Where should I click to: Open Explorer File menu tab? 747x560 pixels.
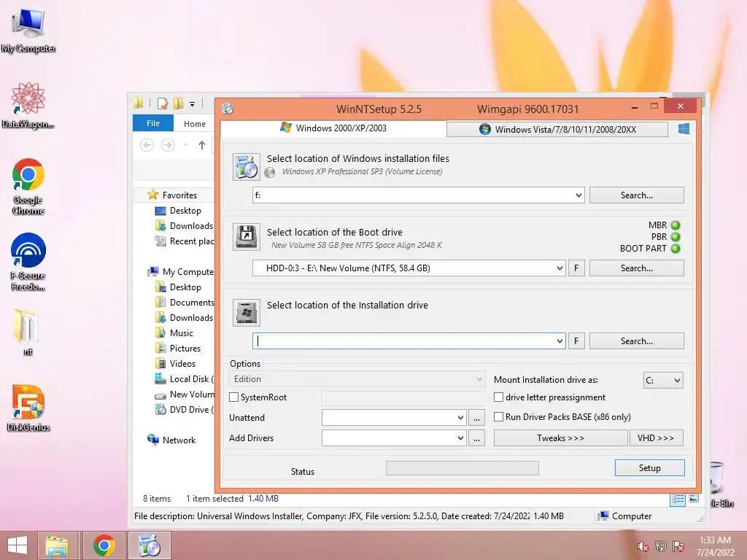click(153, 123)
